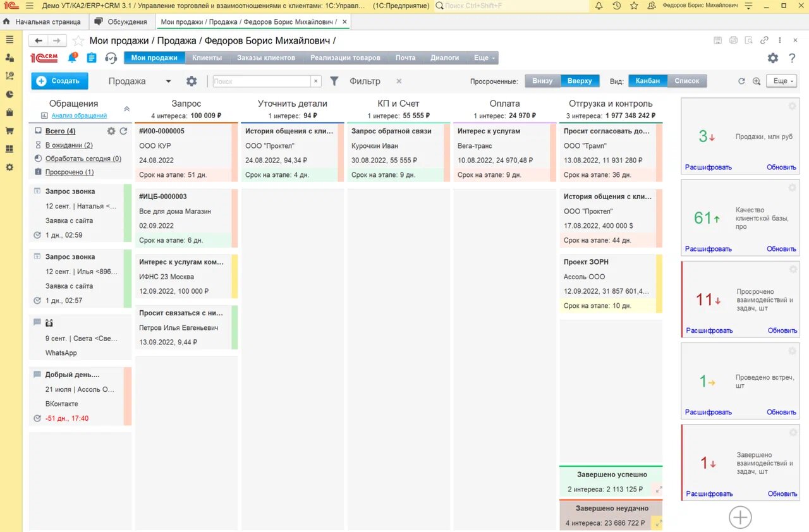Open the Анализ обращений link
The height and width of the screenshot is (532, 809).
tap(79, 116)
